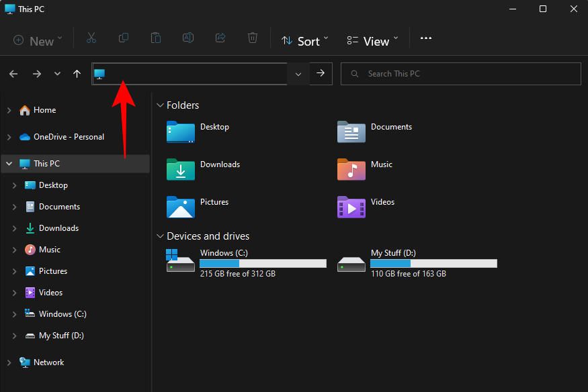Click inside the Search This PC box
Screen dimensions: 588x392
[461, 74]
